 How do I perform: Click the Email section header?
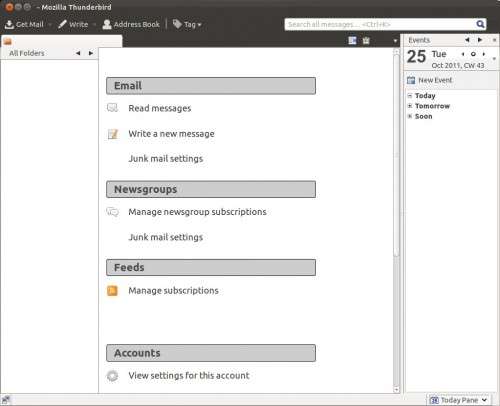coord(211,86)
